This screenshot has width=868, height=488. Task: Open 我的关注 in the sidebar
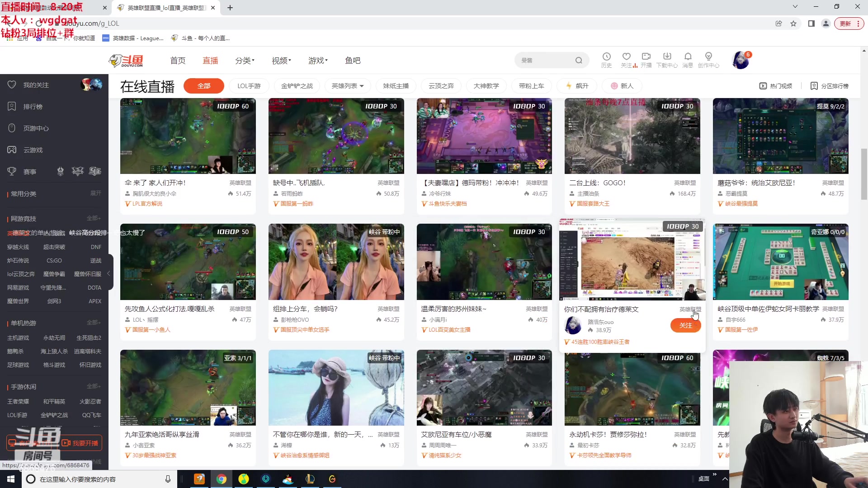point(36,85)
